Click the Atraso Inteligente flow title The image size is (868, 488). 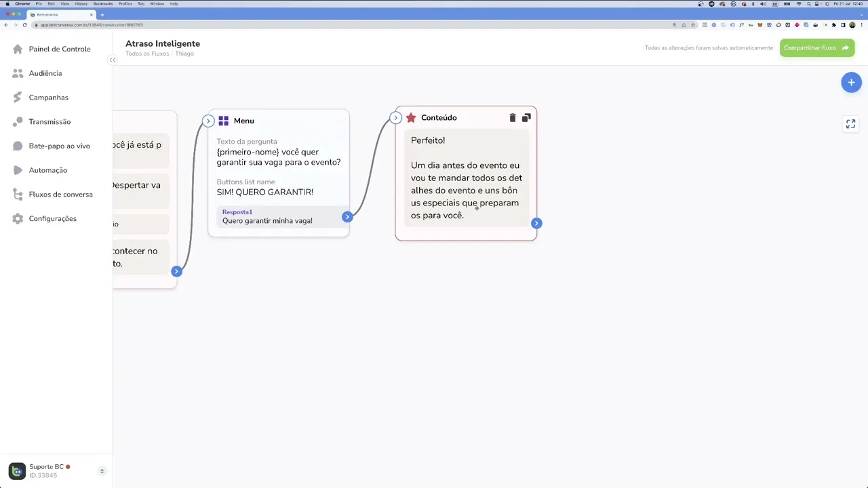click(163, 43)
